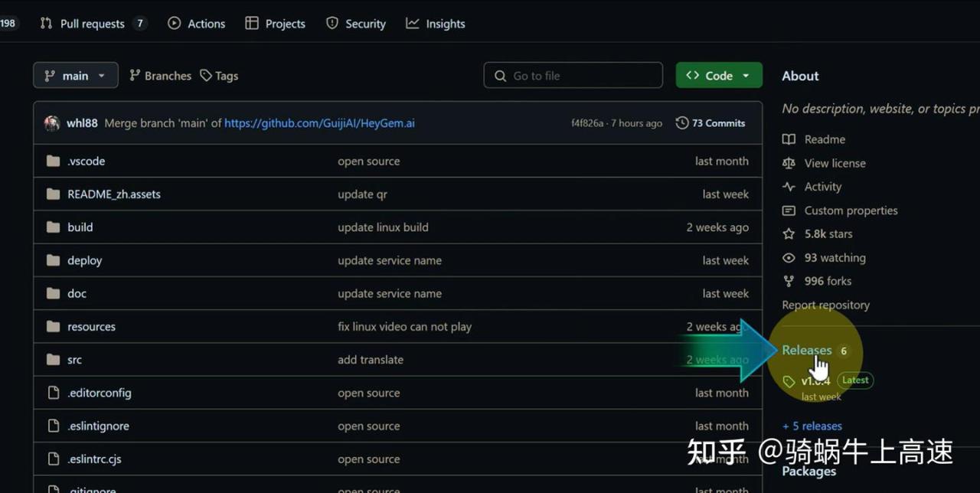The height and width of the screenshot is (493, 980).
Task: Open the src folder icon
Action: [x=53, y=360]
